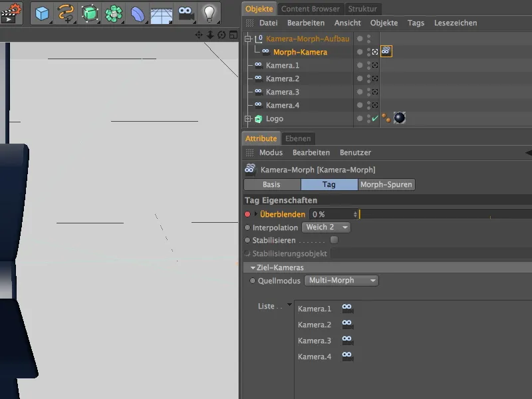Open the blue deformer tool icon

click(x=138, y=14)
